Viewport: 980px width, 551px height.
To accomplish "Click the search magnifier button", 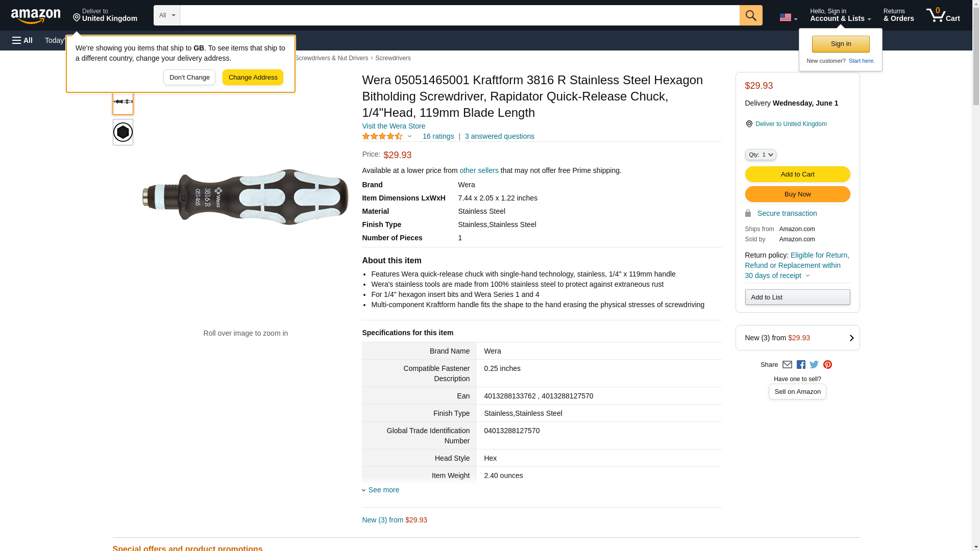I will (x=750, y=15).
